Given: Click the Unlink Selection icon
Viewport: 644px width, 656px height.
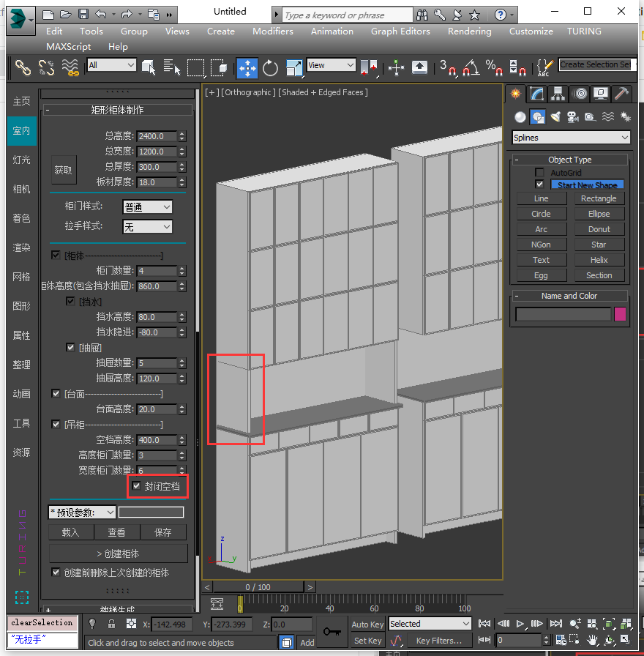Looking at the screenshot, I should coord(46,67).
